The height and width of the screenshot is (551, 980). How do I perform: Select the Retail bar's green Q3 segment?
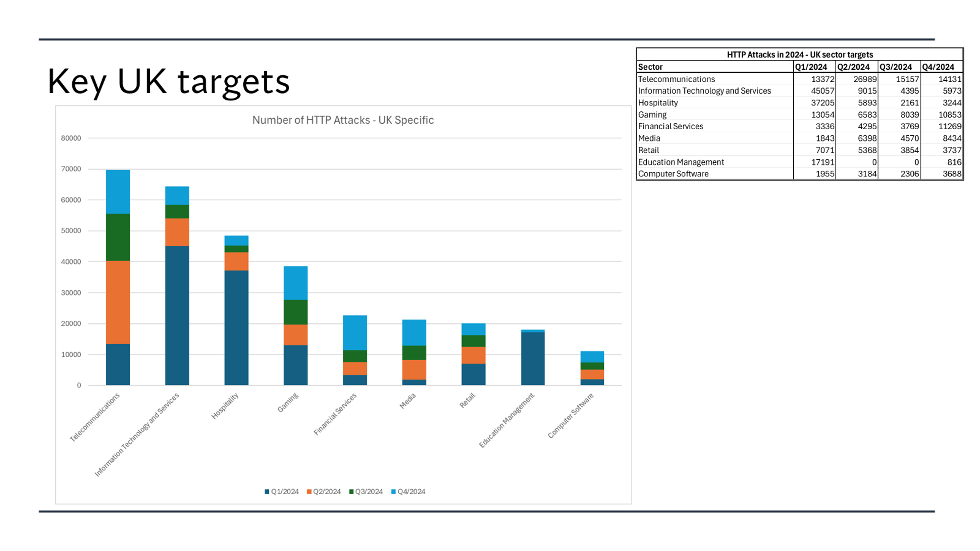click(473, 341)
